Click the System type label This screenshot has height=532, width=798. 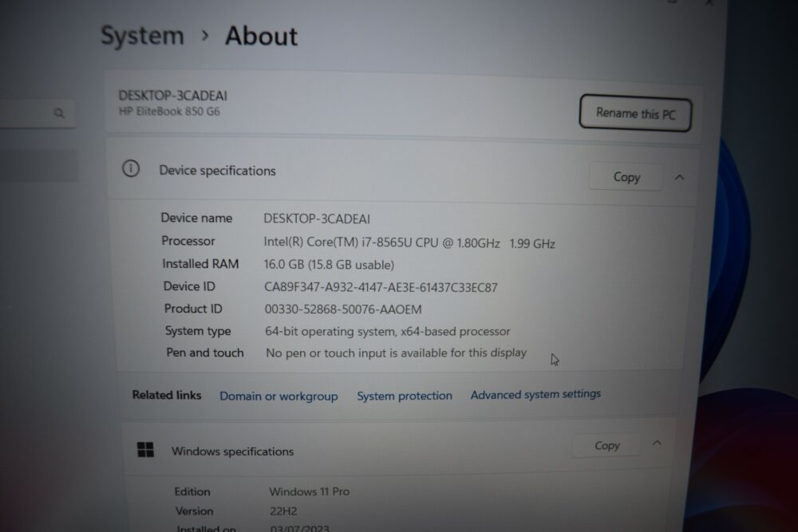[x=198, y=331]
